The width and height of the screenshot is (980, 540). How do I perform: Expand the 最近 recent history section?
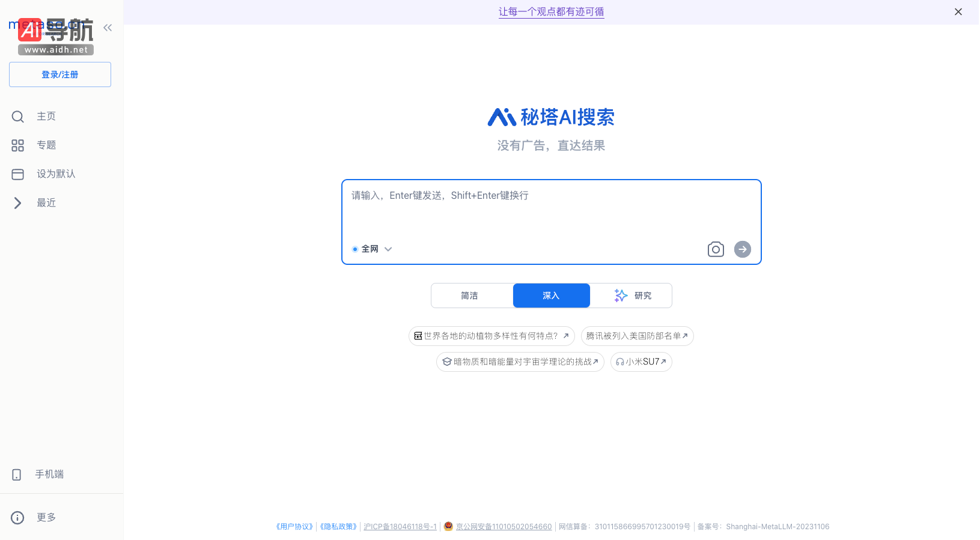click(x=18, y=203)
